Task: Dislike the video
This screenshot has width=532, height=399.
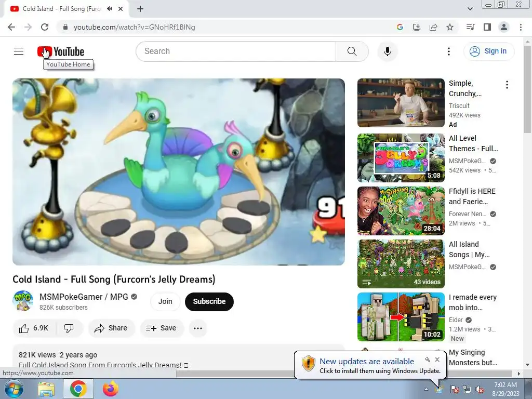Action: click(x=69, y=328)
